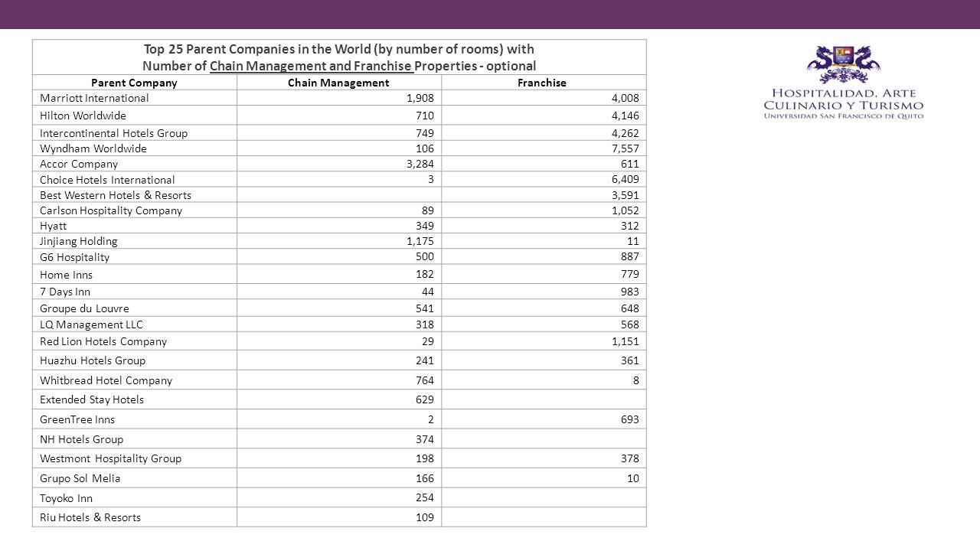Click Hilton's chain management value 710

425,116
